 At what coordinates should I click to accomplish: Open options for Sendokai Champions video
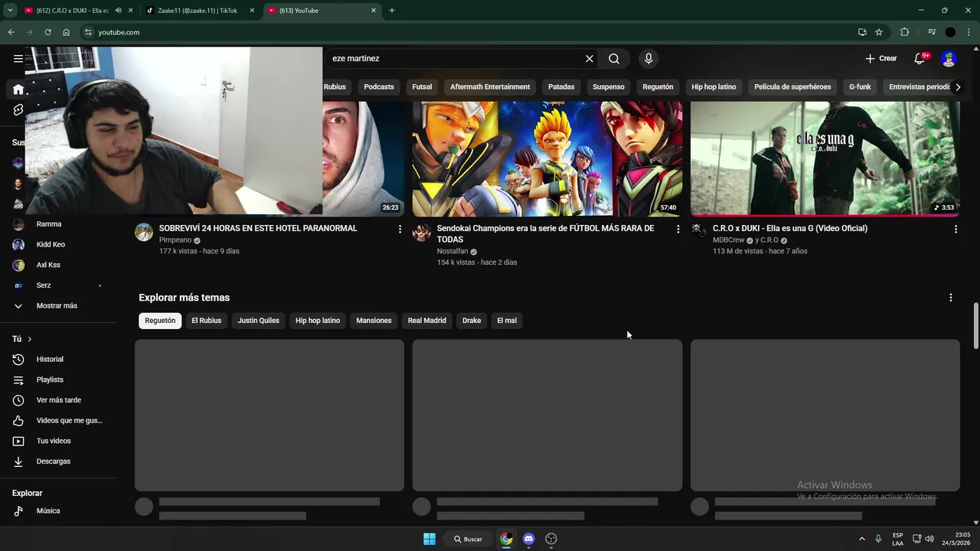point(678,229)
